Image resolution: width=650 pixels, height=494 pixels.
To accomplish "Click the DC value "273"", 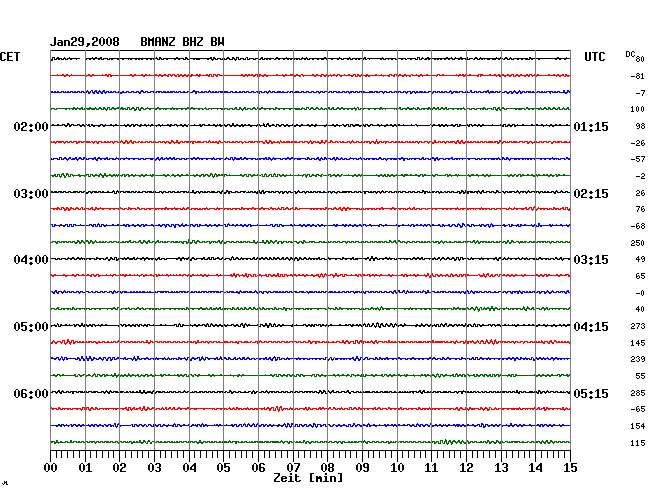I will point(638,326).
